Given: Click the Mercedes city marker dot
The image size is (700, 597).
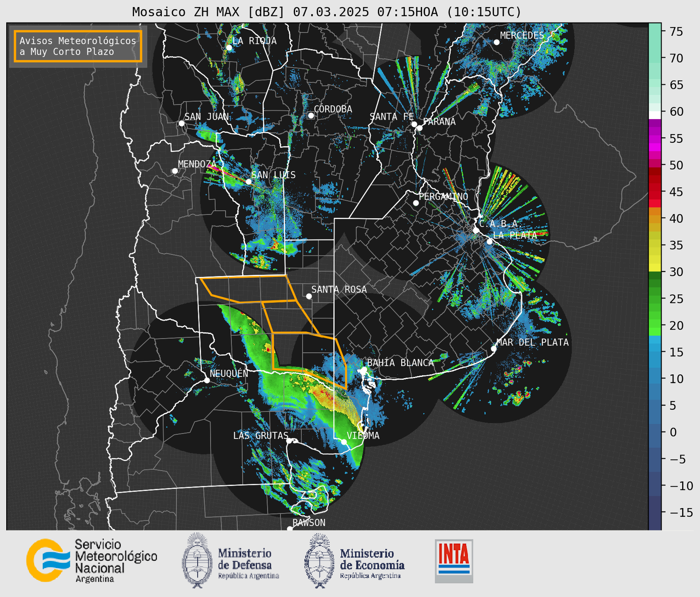Looking at the screenshot, I should (496, 42).
